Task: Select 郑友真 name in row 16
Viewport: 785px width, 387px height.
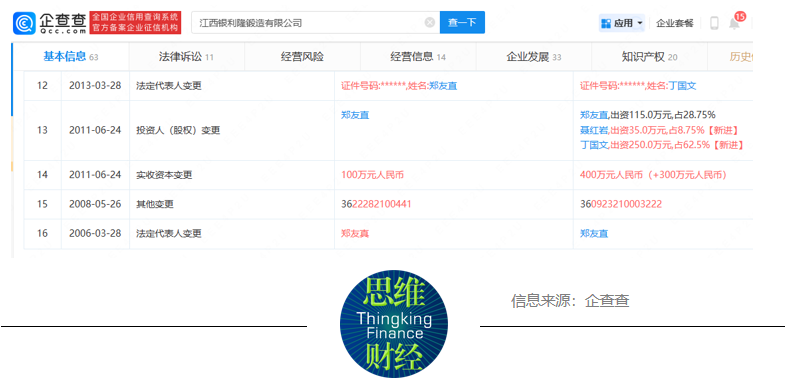Action: [x=355, y=233]
